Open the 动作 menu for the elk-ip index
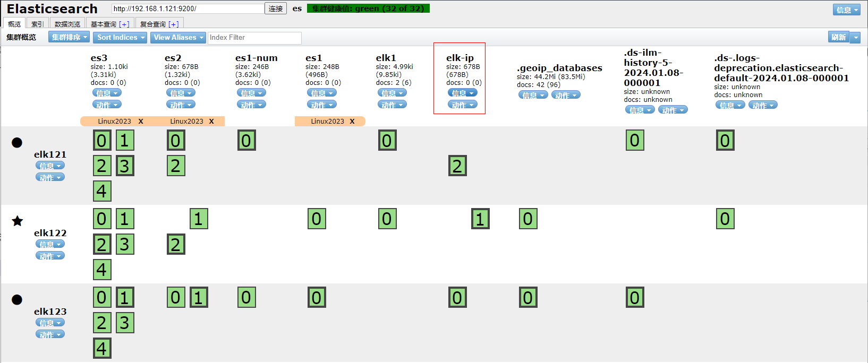Image resolution: width=868 pixels, height=363 pixels. tap(462, 105)
